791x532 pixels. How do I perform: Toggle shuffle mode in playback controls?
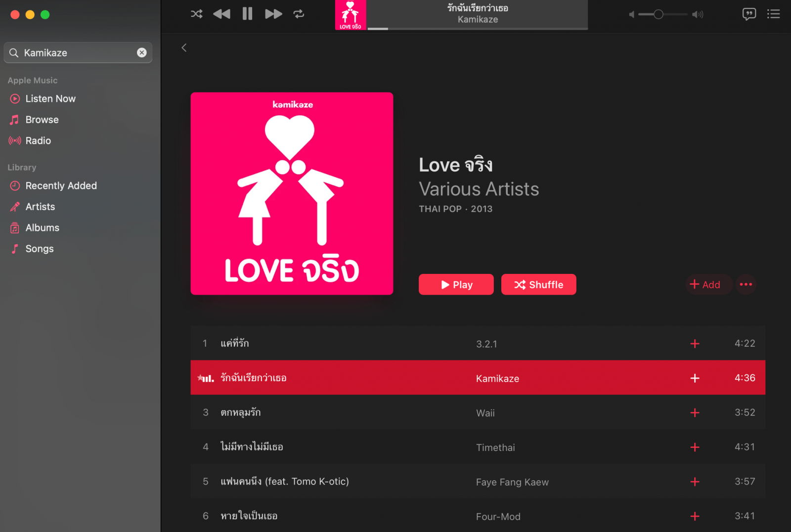click(x=196, y=14)
